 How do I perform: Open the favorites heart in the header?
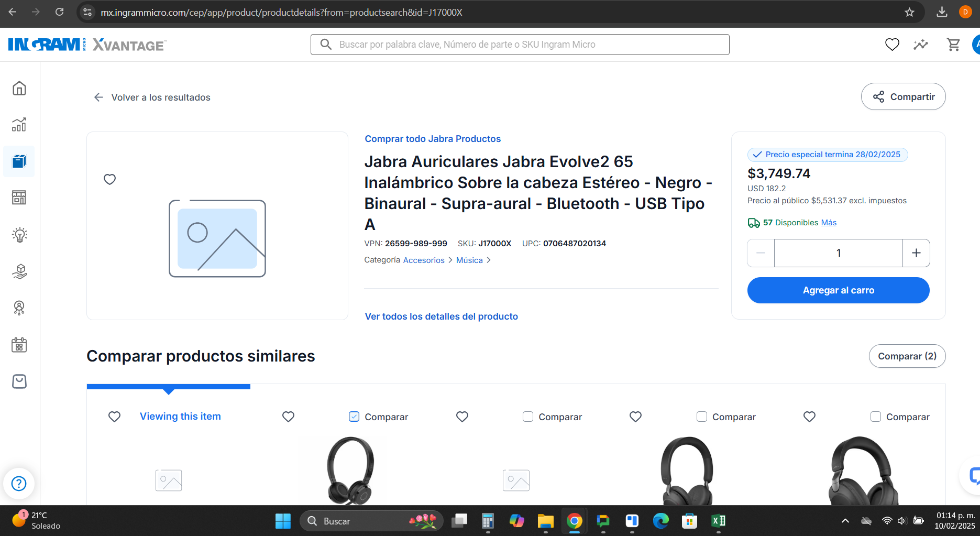(892, 45)
